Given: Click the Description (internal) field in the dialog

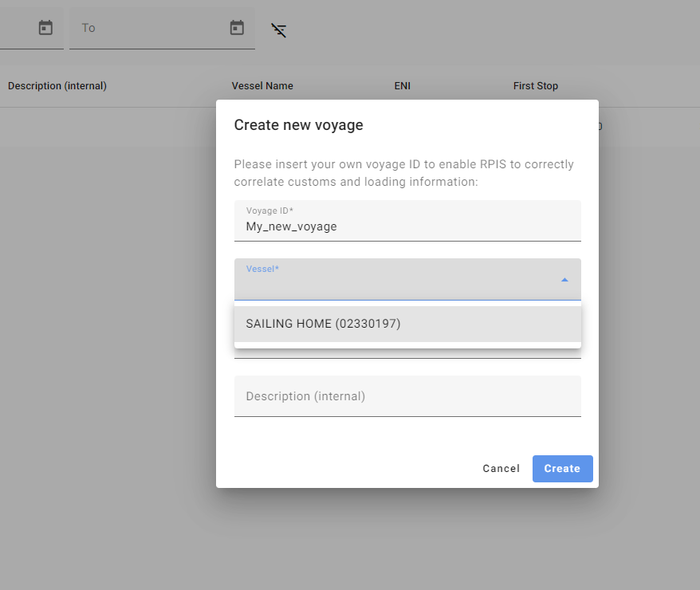Looking at the screenshot, I should pos(407,396).
